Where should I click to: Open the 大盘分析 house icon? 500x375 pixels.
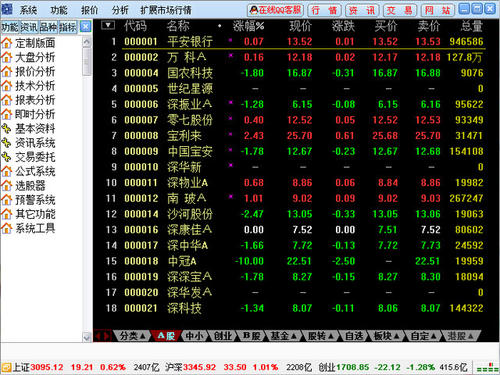click(6, 57)
